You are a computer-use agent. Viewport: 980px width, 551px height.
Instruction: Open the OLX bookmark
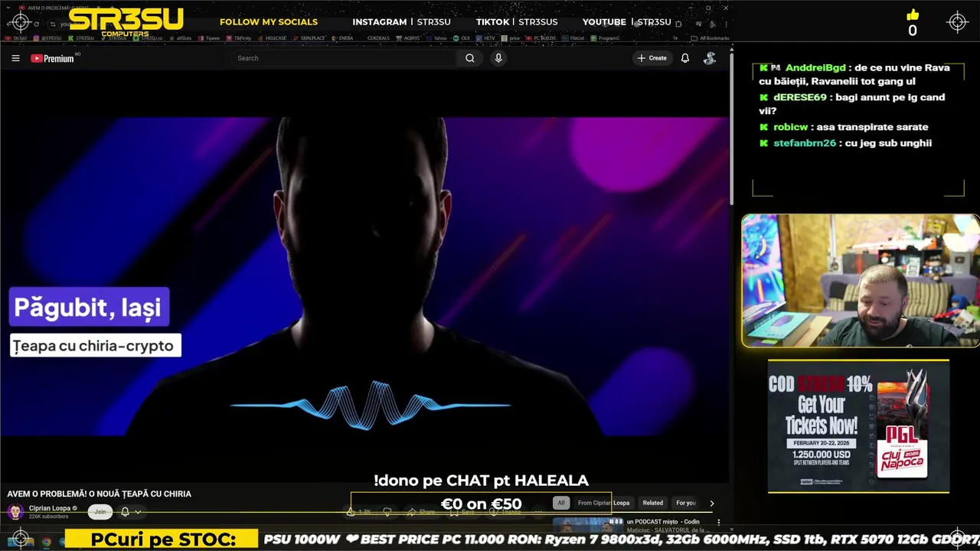pos(462,37)
